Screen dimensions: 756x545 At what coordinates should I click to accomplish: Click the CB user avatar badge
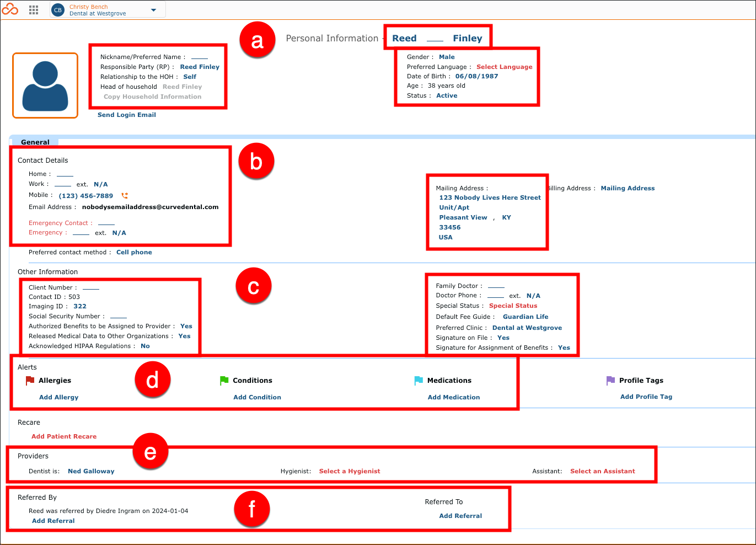click(58, 10)
